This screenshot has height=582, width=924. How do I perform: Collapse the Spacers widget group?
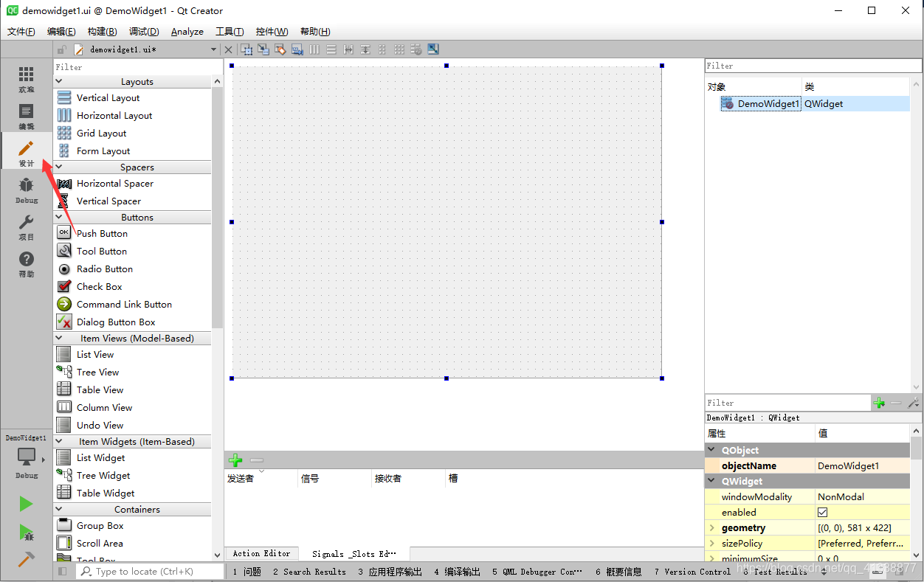pos(59,167)
